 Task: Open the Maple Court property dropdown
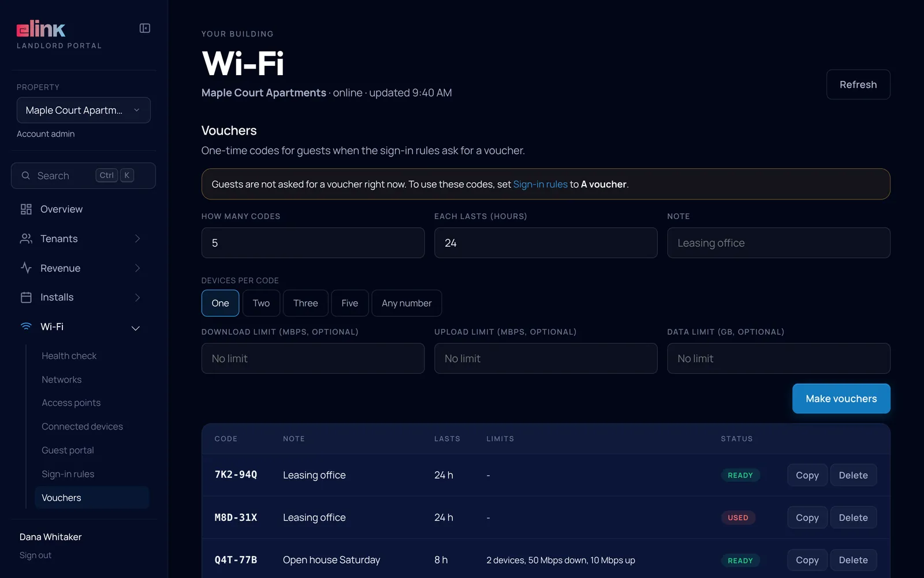click(84, 110)
